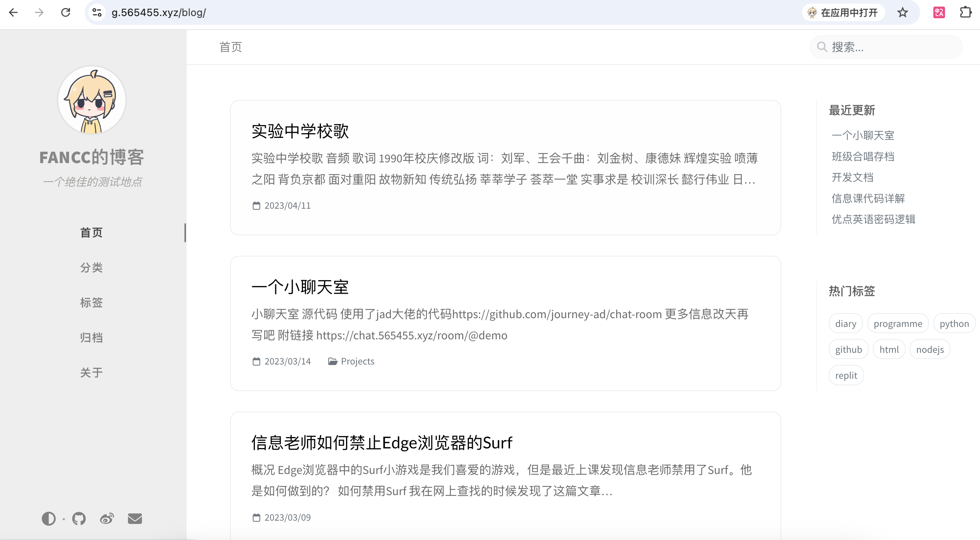Image resolution: width=980 pixels, height=540 pixels.
Task: Go back with the browser back arrow
Action: click(x=13, y=12)
